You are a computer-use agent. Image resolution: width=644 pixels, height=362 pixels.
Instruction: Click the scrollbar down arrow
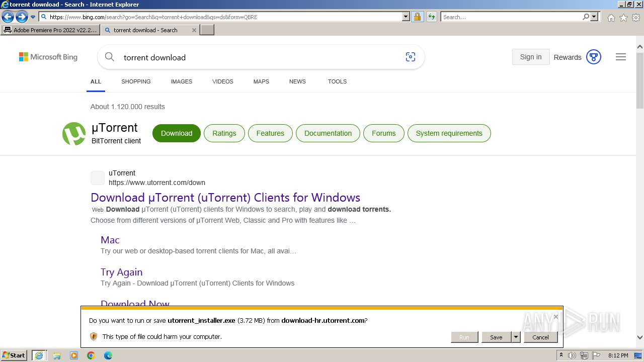click(640, 337)
